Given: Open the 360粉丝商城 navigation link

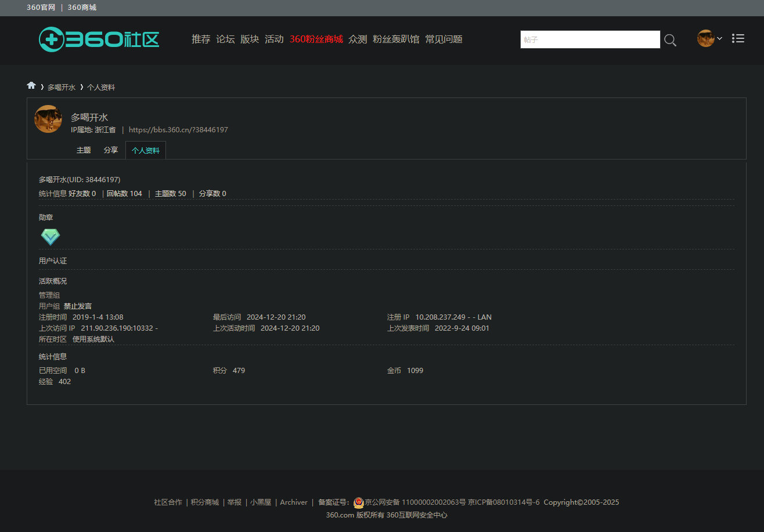Looking at the screenshot, I should pos(316,39).
